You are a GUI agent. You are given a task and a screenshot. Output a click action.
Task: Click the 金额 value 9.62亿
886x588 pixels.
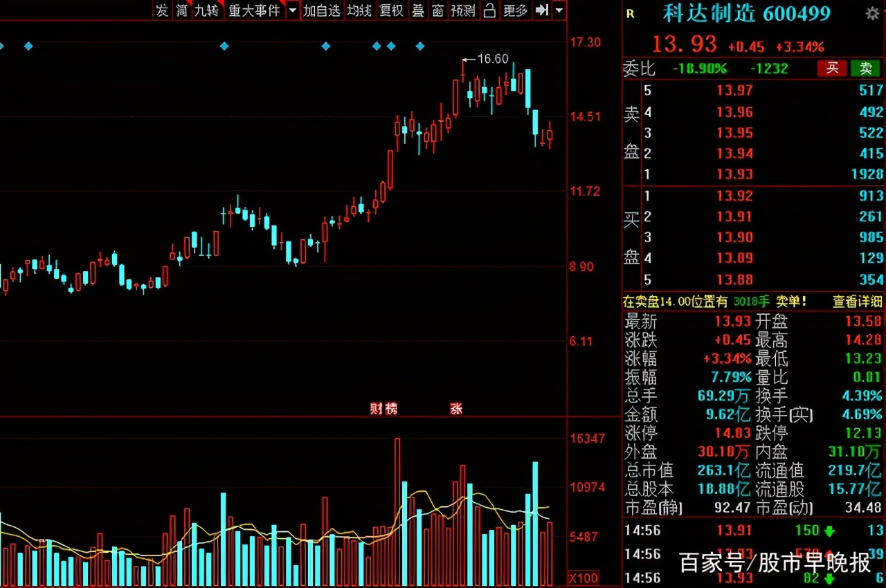pos(729,415)
